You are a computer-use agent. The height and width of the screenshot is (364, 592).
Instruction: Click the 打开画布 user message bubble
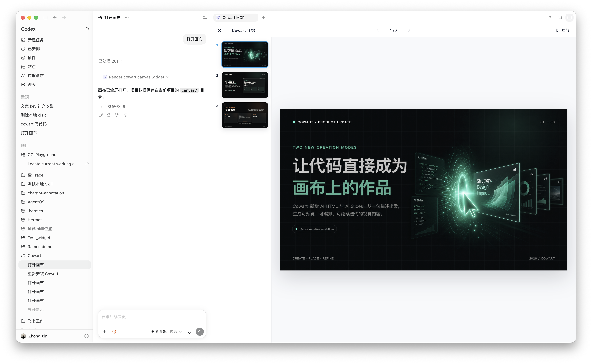pyautogui.click(x=194, y=39)
